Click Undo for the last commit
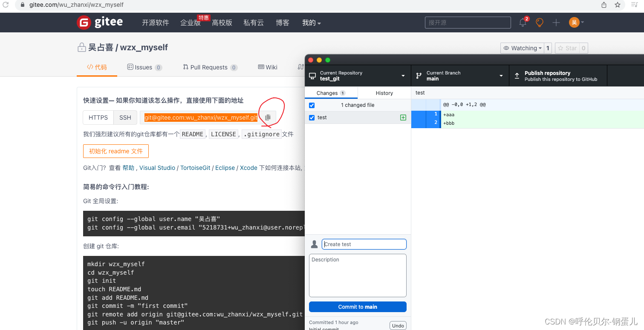Screen dimensions: 644x330 pyautogui.click(x=398, y=325)
